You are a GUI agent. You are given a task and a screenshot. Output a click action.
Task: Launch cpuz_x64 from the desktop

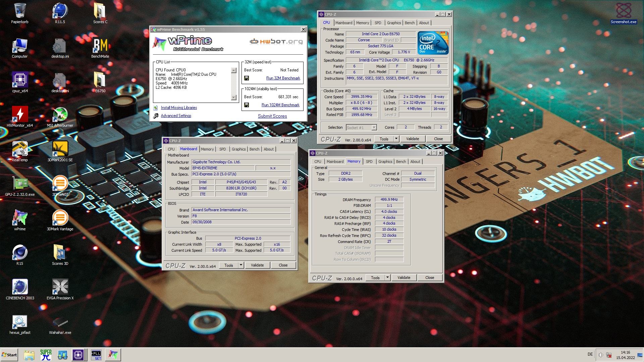[x=20, y=82]
